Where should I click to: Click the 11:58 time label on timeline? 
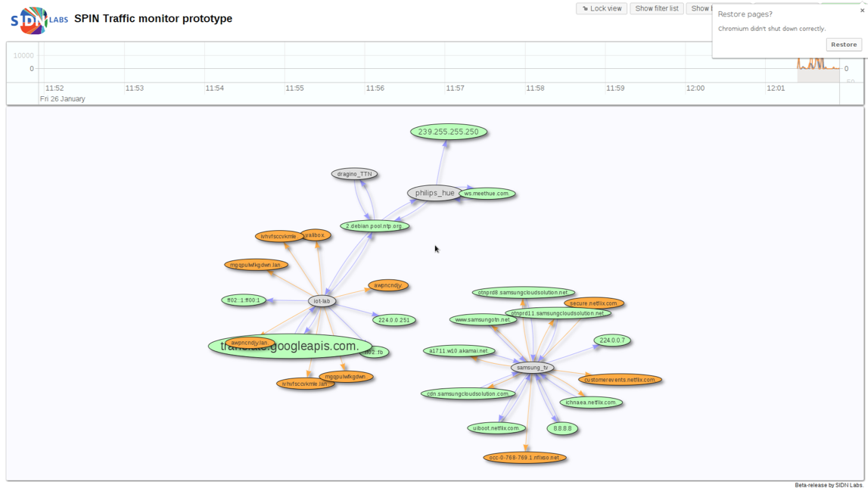click(x=535, y=88)
